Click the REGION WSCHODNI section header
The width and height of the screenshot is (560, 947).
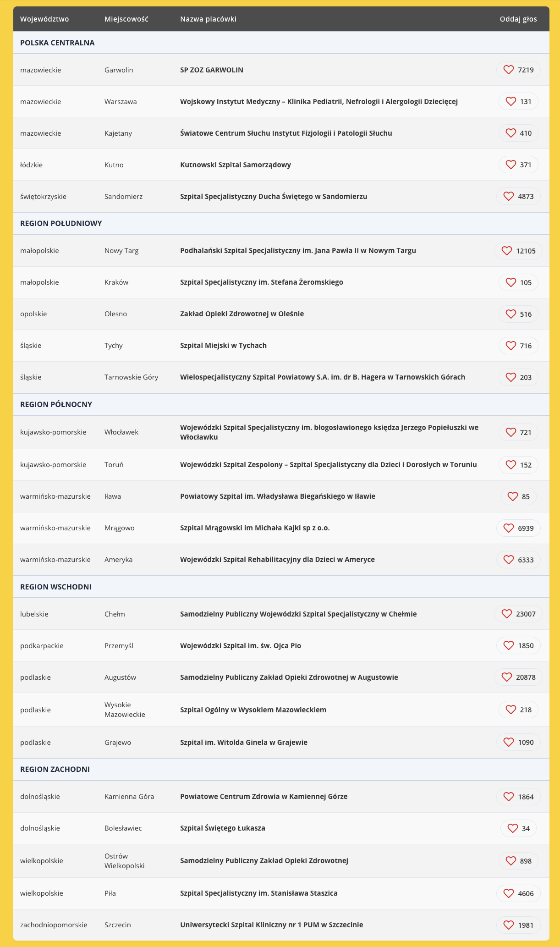click(56, 587)
